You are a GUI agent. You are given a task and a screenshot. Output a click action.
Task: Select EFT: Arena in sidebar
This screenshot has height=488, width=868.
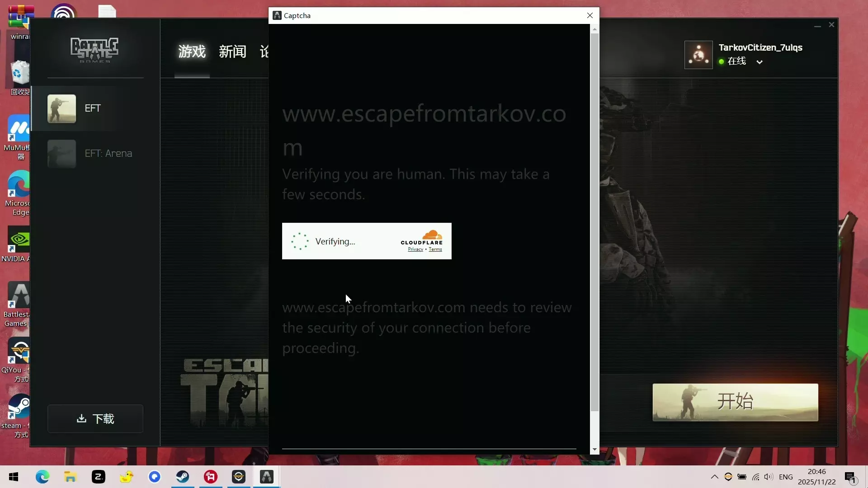coord(108,154)
